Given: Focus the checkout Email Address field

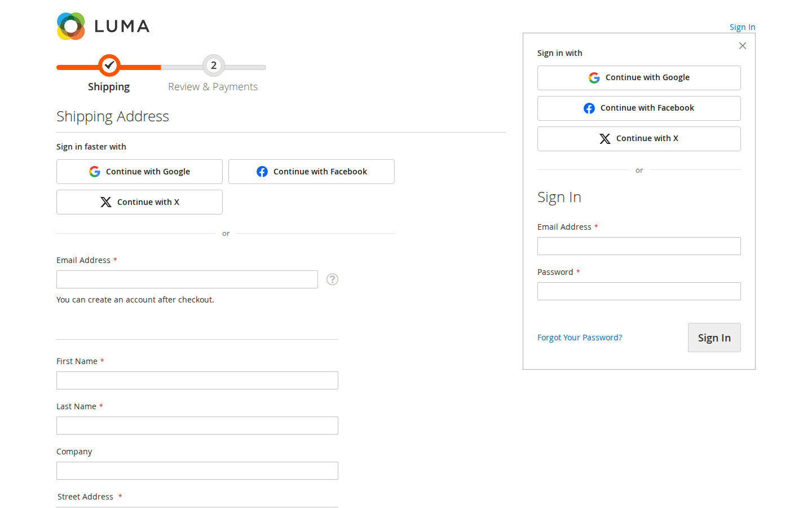Looking at the screenshot, I should [187, 279].
